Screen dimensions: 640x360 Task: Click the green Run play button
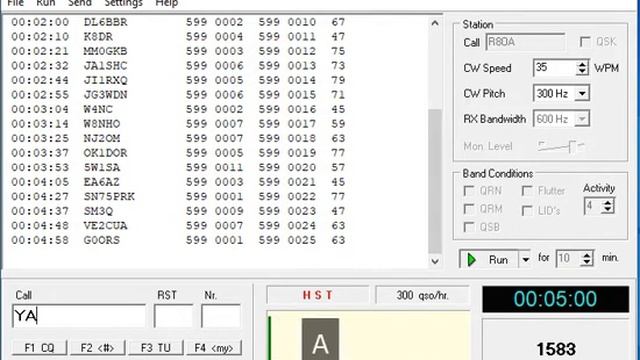point(489,260)
